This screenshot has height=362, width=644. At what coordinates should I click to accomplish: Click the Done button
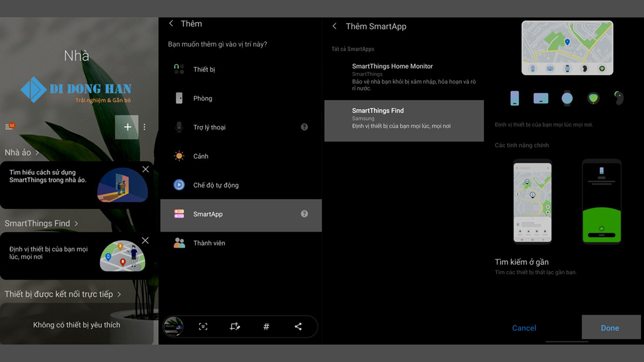pos(611,327)
